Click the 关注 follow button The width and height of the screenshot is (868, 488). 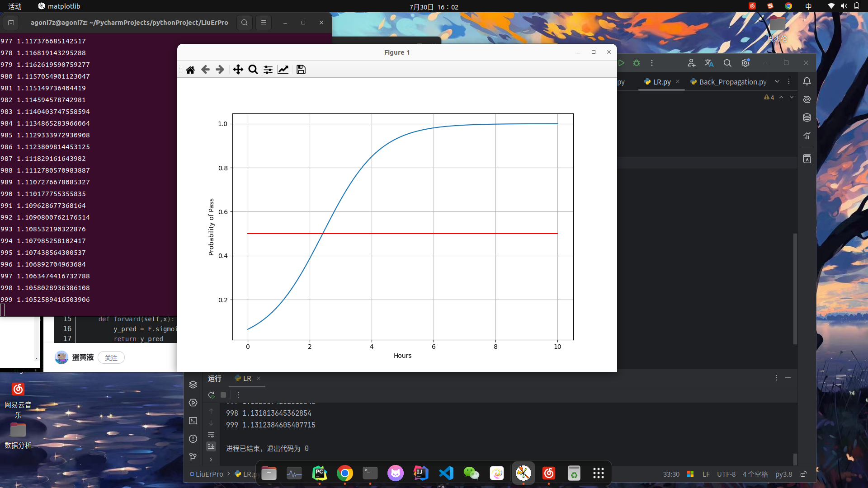(111, 358)
